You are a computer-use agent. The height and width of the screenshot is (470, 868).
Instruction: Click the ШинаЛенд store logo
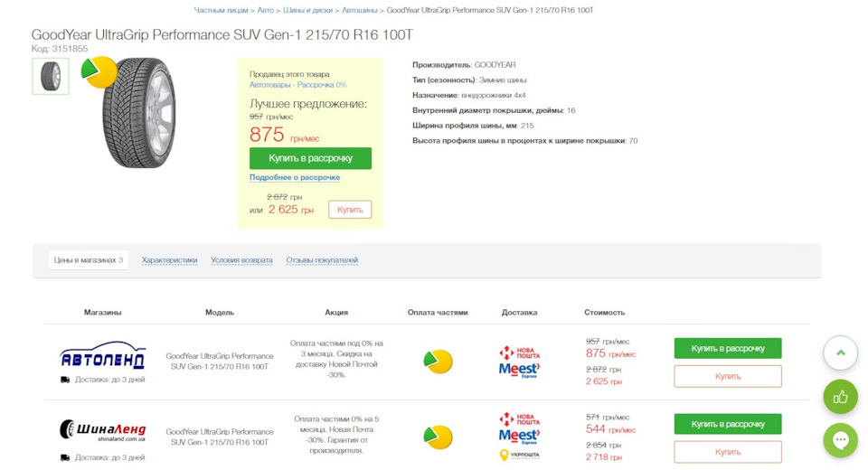pos(102,430)
